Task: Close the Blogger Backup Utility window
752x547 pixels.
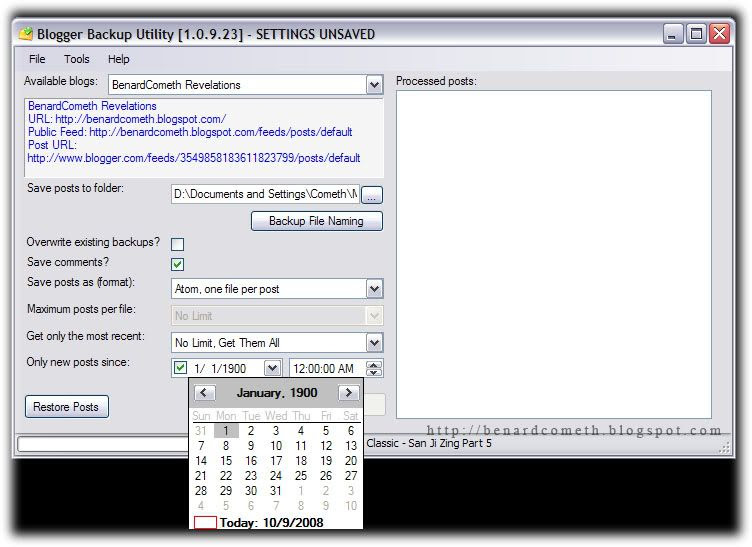Action: 719,34
